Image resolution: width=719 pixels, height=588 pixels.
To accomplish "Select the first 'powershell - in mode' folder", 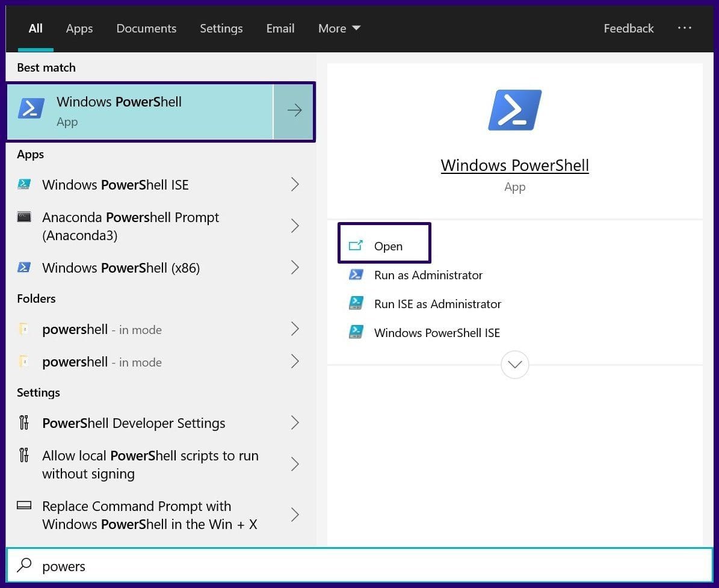I will [x=161, y=329].
